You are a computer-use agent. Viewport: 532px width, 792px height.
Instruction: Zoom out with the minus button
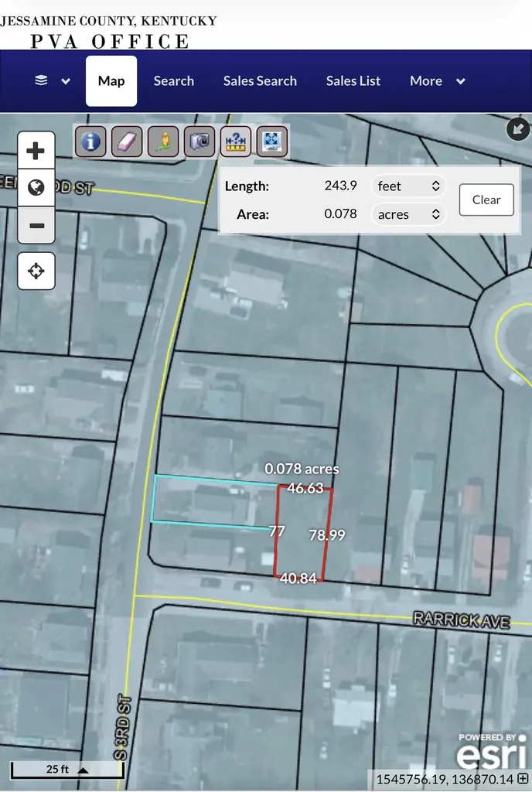(36, 225)
